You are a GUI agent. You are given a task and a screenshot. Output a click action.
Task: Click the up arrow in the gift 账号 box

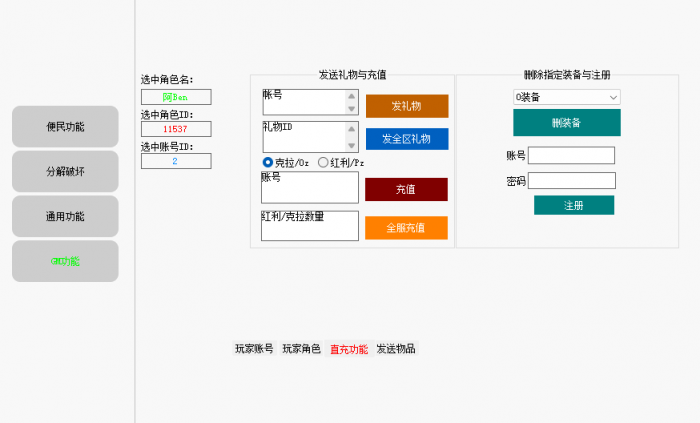(352, 96)
